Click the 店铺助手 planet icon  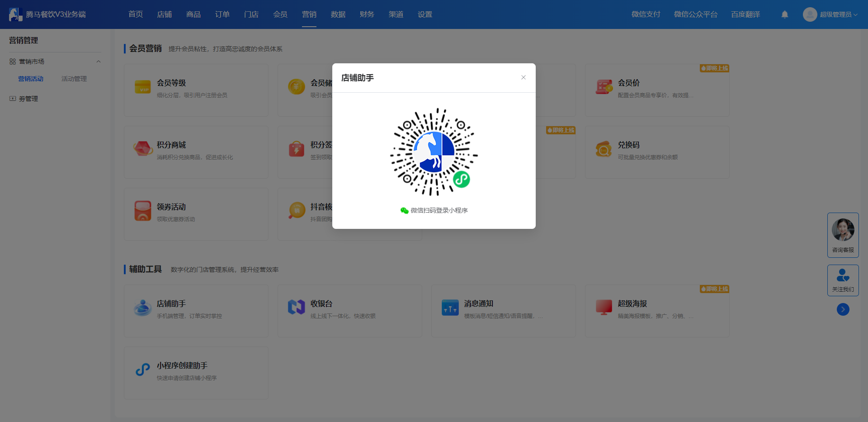point(143,308)
